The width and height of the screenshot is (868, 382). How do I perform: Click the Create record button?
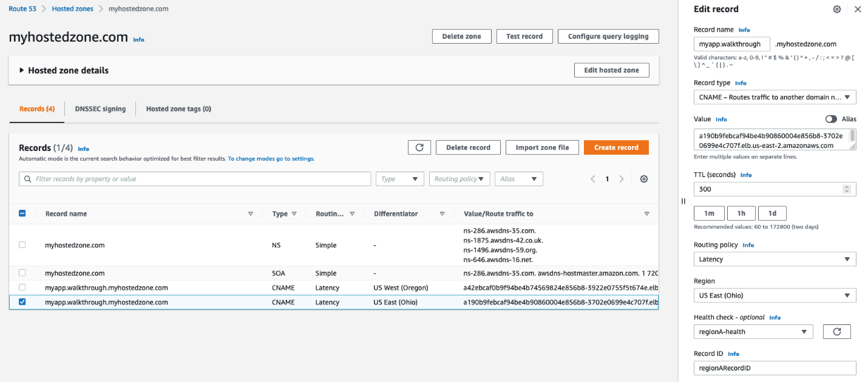616,147
